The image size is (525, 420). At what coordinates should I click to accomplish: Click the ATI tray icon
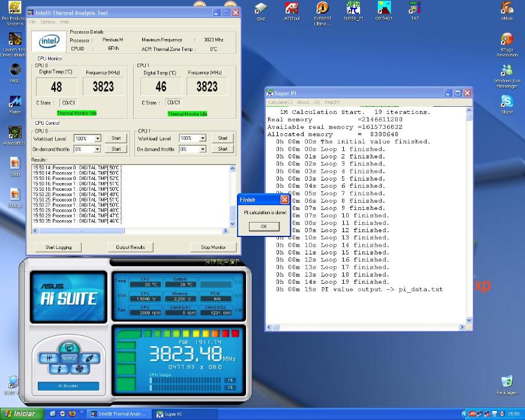[472, 414]
